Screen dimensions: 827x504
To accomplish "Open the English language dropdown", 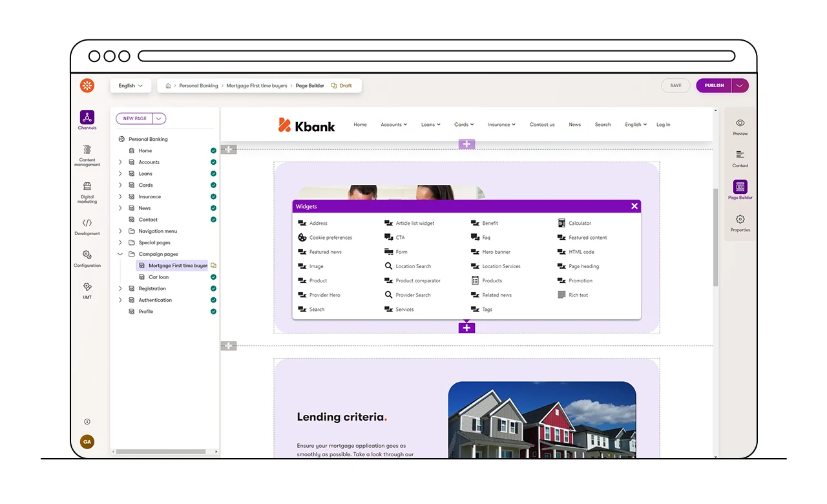I will click(x=131, y=85).
